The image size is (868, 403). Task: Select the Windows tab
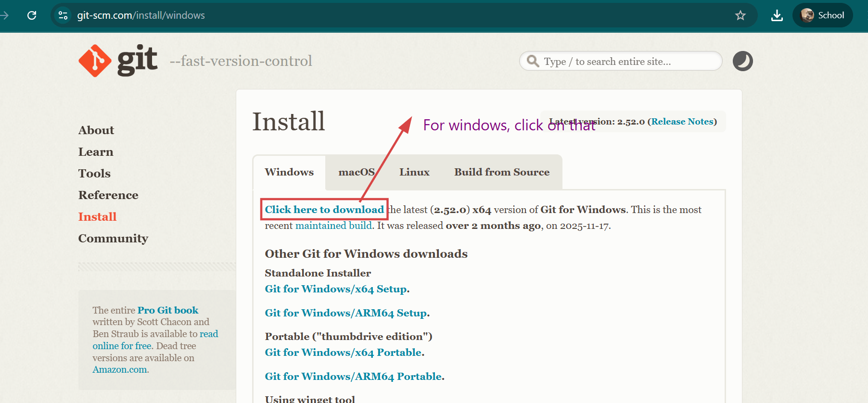pos(289,172)
